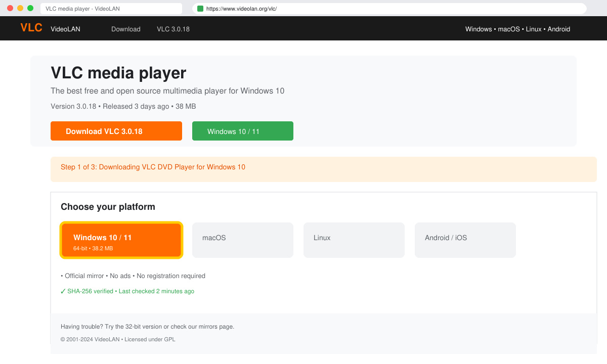The height and width of the screenshot is (364, 607).
Task: Click the red close window button
Action: pyautogui.click(x=10, y=8)
